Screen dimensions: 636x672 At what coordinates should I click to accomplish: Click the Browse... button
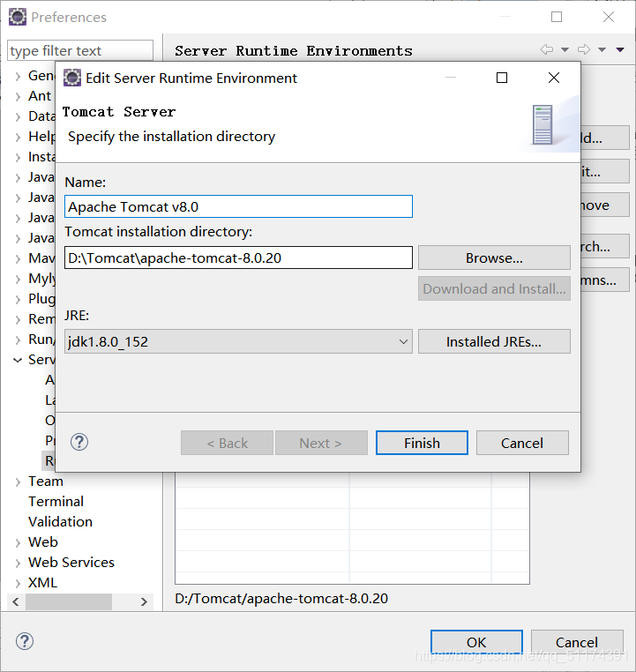[494, 258]
